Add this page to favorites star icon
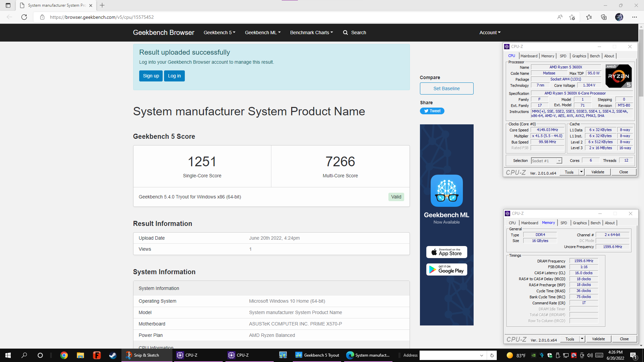 [572, 17]
